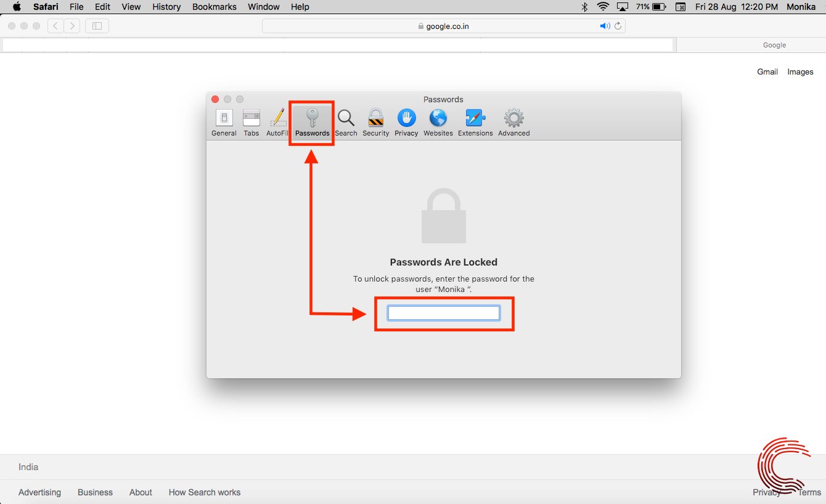Open the Bookmarks menu
This screenshot has width=826, height=504.
(x=215, y=7)
